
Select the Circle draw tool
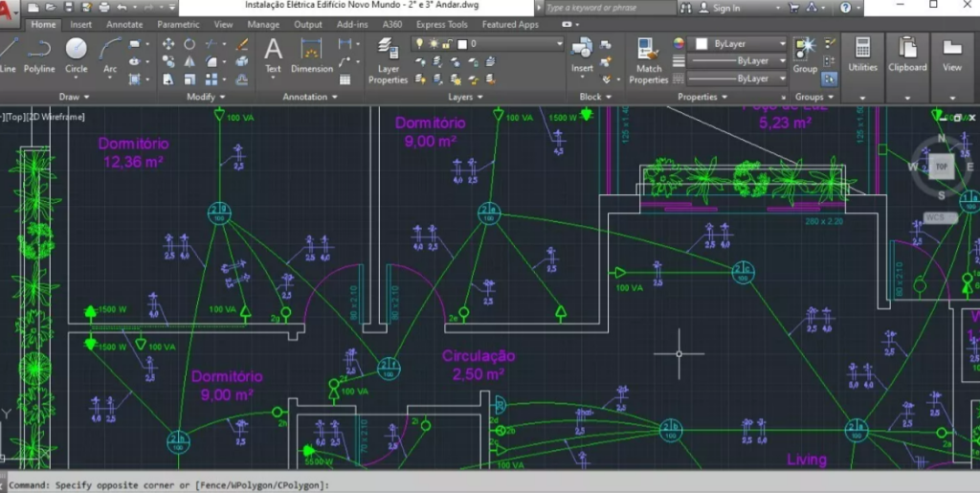pyautogui.click(x=77, y=56)
